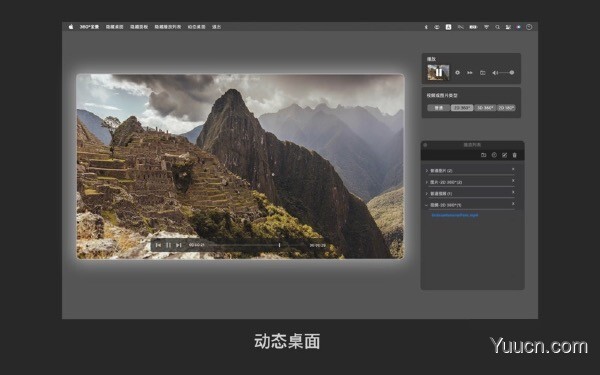Image resolution: width=600 pixels, height=375 pixels.
Task: Select the 2D 180° media type
Action: pos(506,108)
